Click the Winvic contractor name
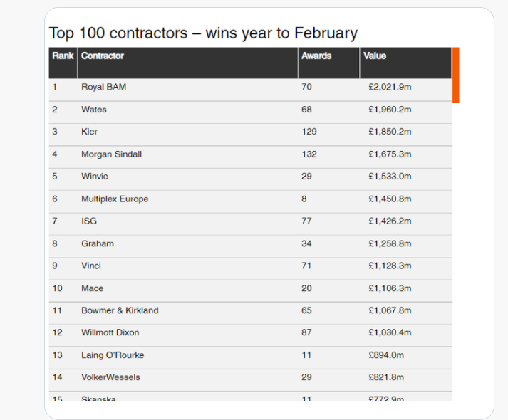508x420 pixels. 95,177
